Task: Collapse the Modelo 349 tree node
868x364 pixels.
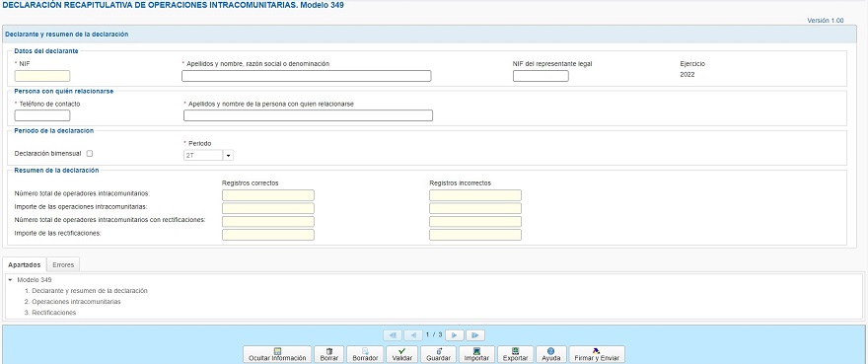Action: point(10,280)
